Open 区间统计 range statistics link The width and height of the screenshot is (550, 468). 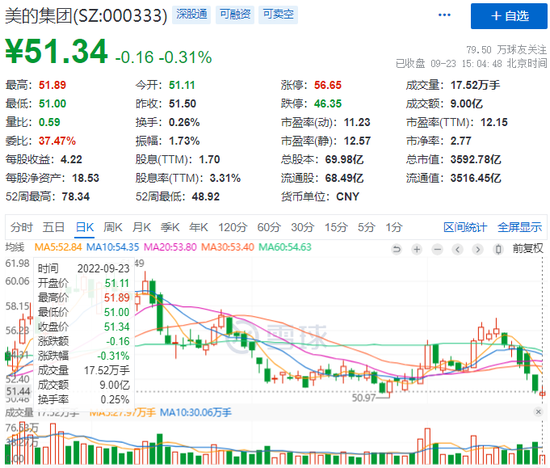[465, 227]
